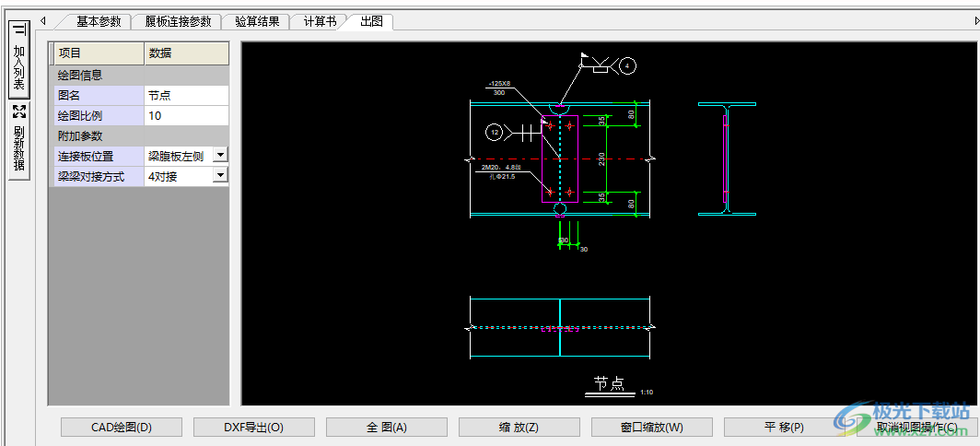This screenshot has height=446, width=980.
Task: Click the 刷新数据 refresh sidebar button
Action: coord(20,141)
